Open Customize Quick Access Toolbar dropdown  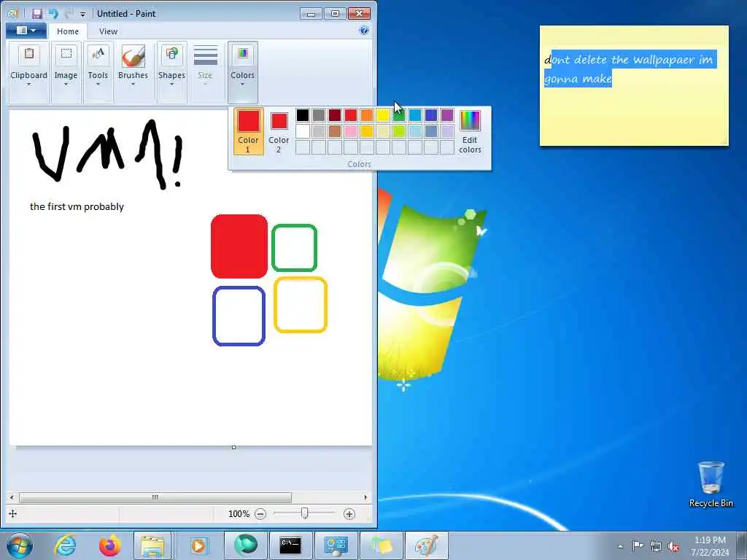point(82,15)
